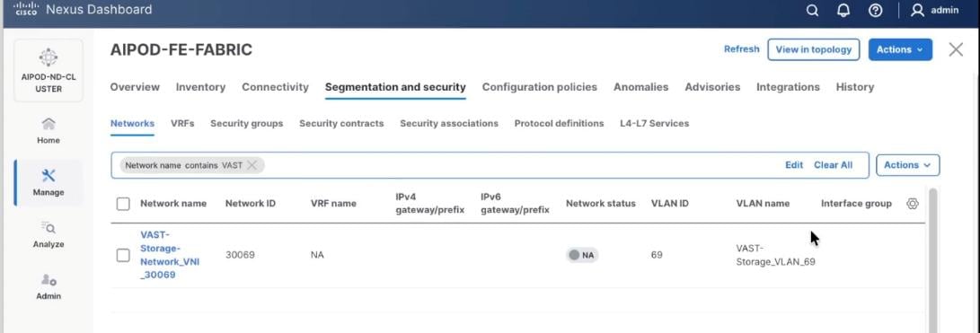Select the Security associations sub-tab
Screen dimensions: 980x333
coord(449,123)
